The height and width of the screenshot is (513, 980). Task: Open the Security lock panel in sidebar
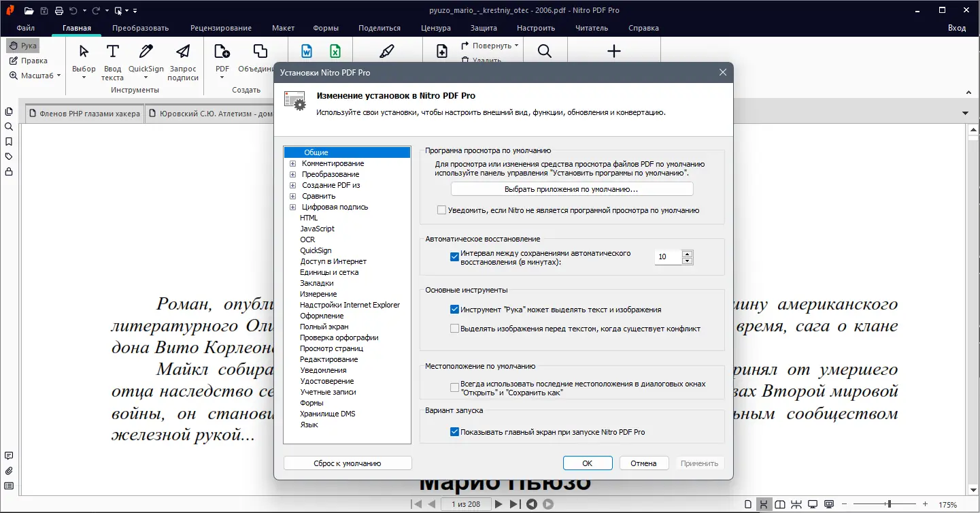click(9, 171)
